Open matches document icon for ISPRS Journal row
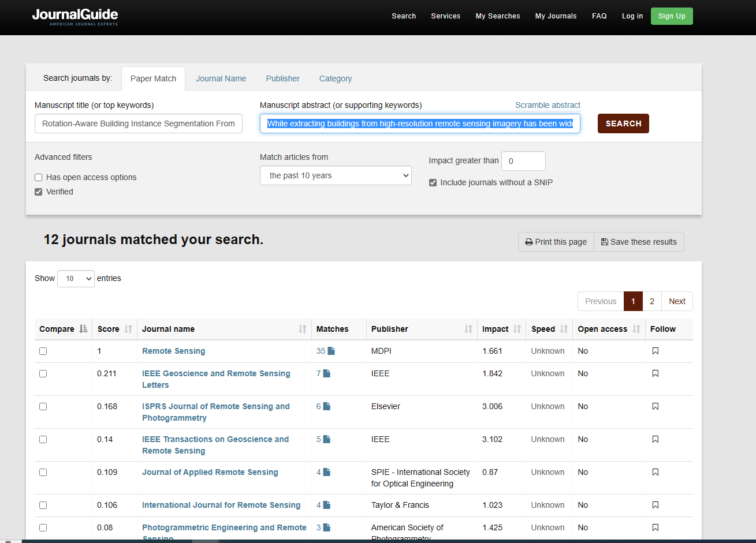The image size is (756, 543). click(326, 406)
